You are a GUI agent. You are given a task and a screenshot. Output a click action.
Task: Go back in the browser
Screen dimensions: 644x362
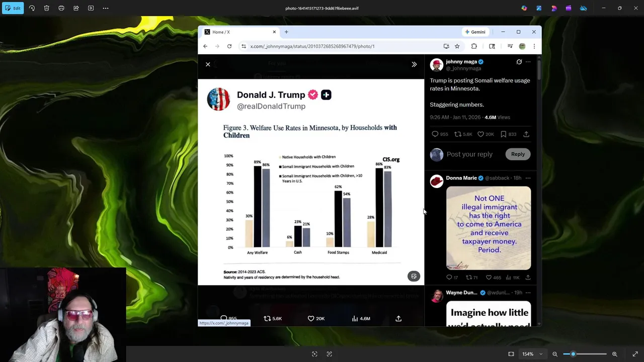pos(205,46)
